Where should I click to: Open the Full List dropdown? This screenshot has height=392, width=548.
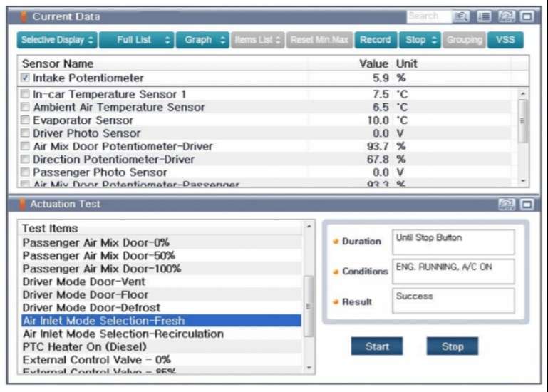[x=136, y=40]
